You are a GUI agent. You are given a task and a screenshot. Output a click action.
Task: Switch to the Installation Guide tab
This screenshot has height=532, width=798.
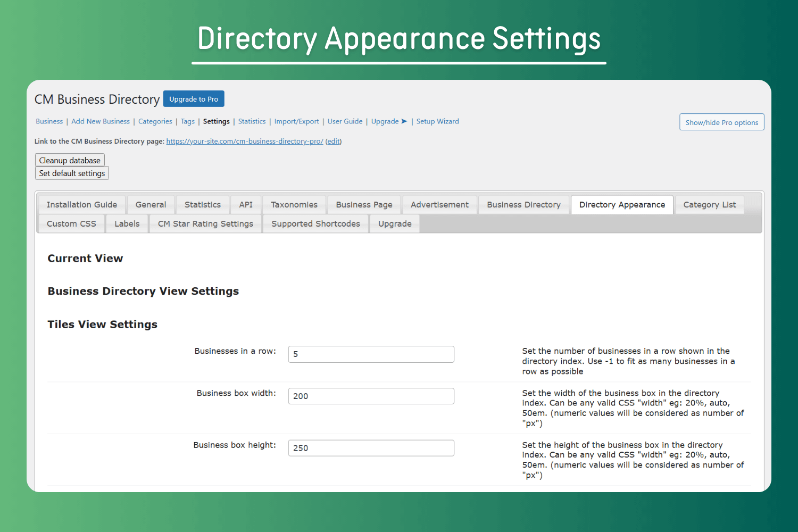coord(82,205)
